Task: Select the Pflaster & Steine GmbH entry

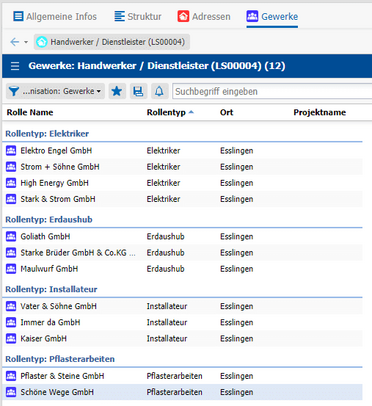Action: point(62,376)
